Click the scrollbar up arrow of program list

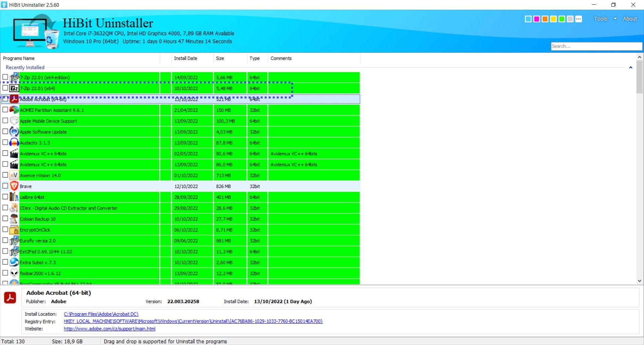click(639, 57)
